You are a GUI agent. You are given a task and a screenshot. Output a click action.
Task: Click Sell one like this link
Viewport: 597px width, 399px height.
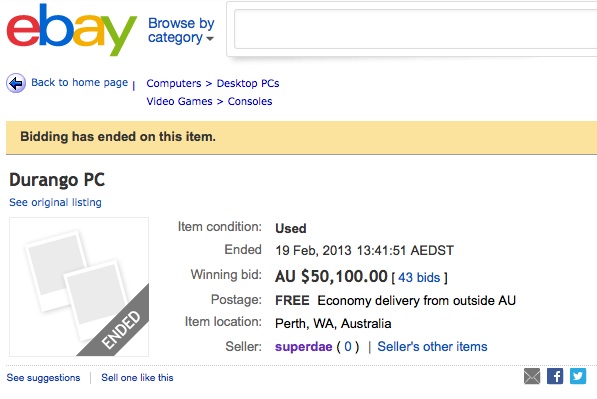point(137,378)
